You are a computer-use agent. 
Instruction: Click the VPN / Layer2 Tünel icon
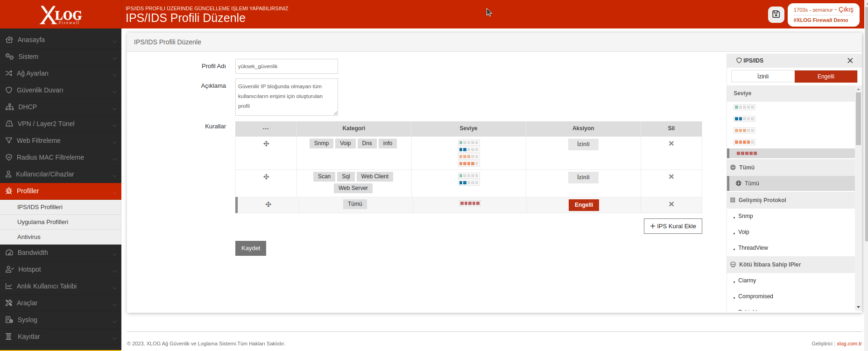(9, 124)
